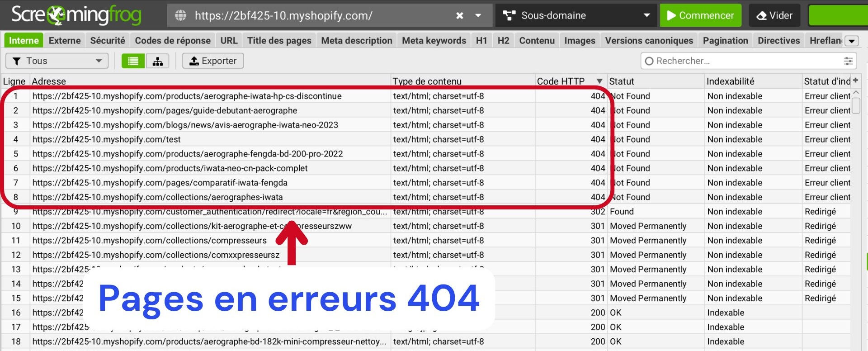
Task: Open the Tous filter dropdown
Action: (57, 61)
